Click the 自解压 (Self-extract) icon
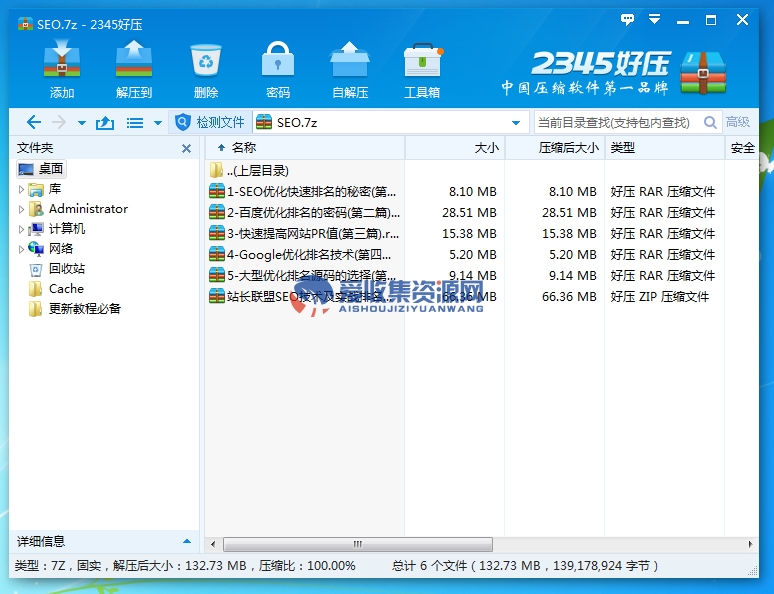The width and height of the screenshot is (774, 594). pos(349,70)
